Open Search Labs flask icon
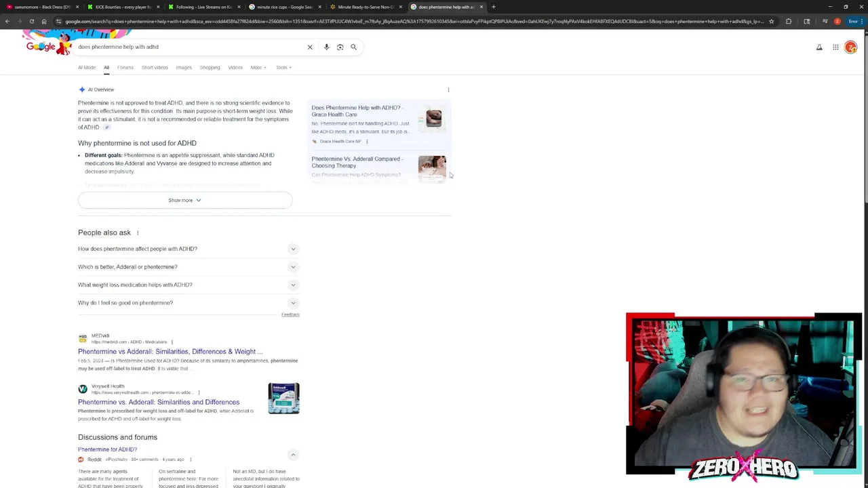 tap(819, 47)
